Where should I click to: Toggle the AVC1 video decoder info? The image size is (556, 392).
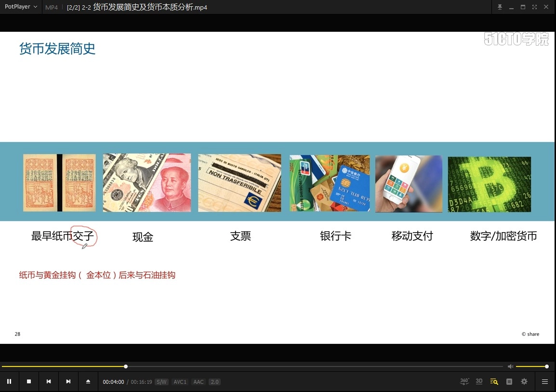click(180, 381)
